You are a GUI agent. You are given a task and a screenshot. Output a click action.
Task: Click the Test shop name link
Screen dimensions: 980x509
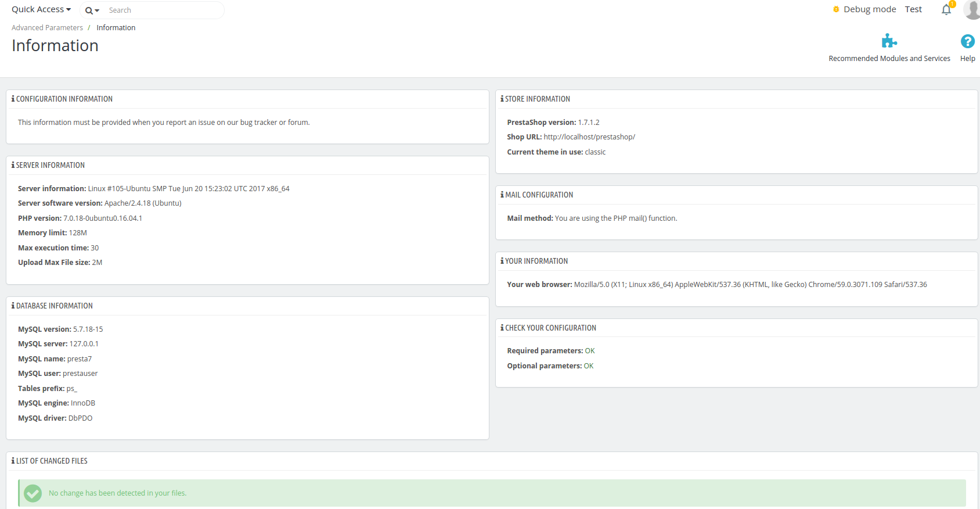tap(913, 9)
